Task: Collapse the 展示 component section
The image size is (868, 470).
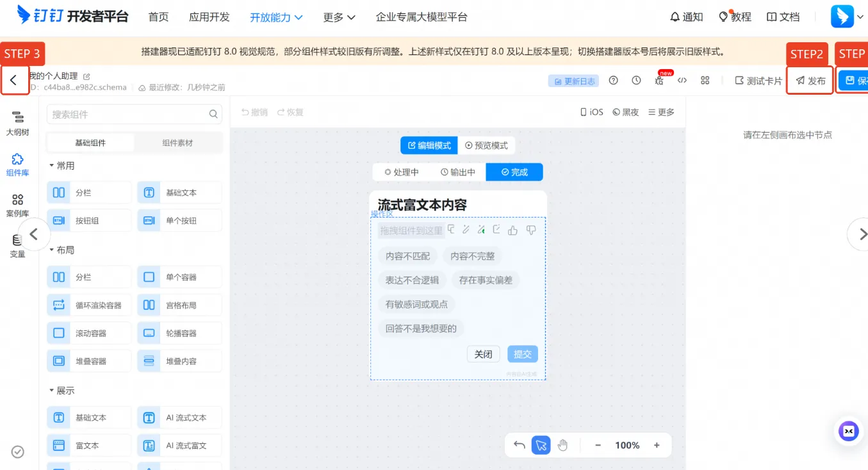Action: (62, 391)
